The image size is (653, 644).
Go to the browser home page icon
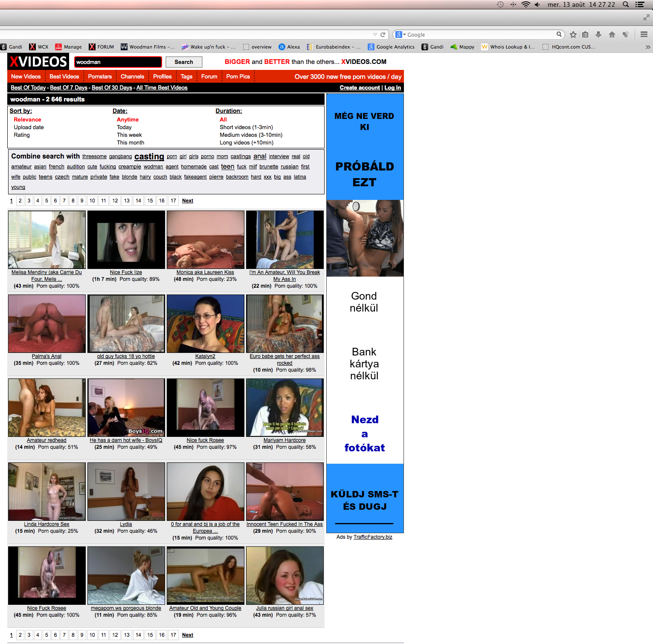[612, 35]
